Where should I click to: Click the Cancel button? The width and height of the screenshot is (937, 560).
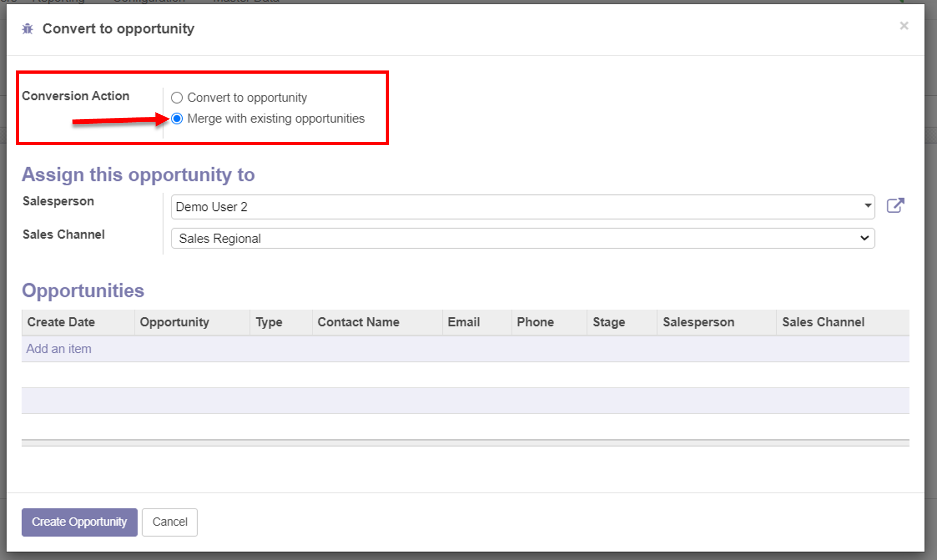[170, 522]
